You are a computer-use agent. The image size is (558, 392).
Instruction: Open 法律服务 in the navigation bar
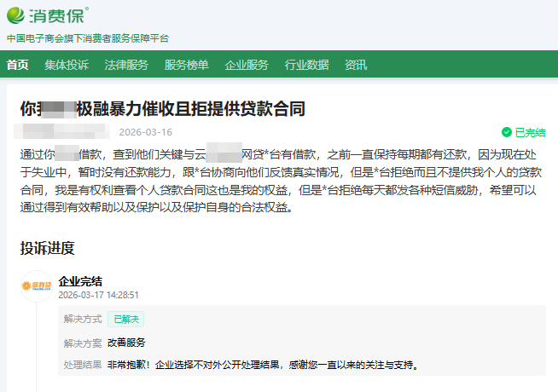(x=126, y=65)
